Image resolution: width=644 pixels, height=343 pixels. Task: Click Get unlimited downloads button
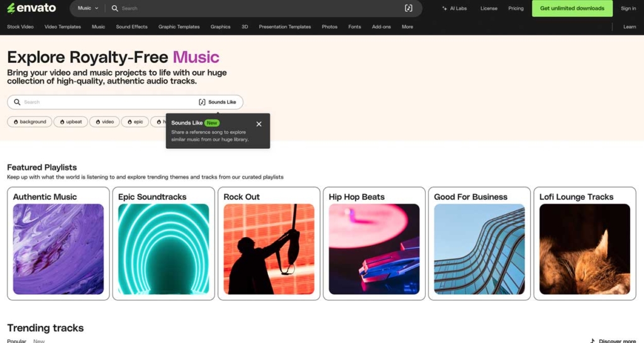572,8
